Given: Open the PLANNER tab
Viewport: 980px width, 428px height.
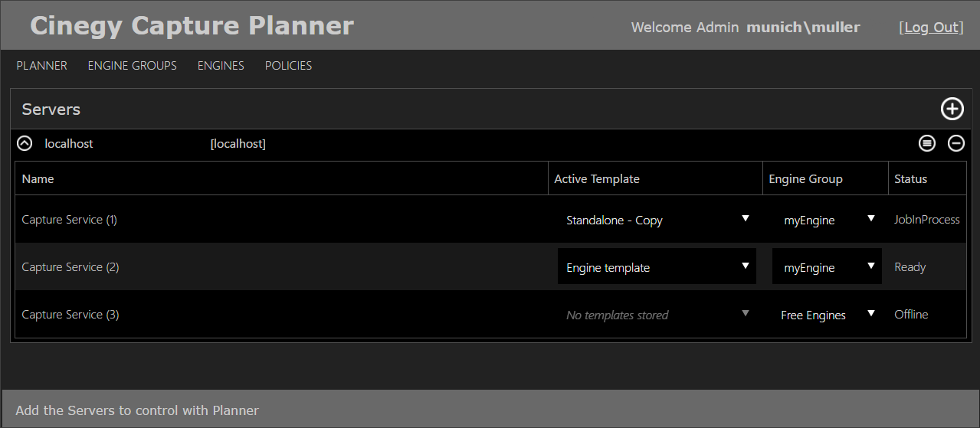Looking at the screenshot, I should [42, 66].
